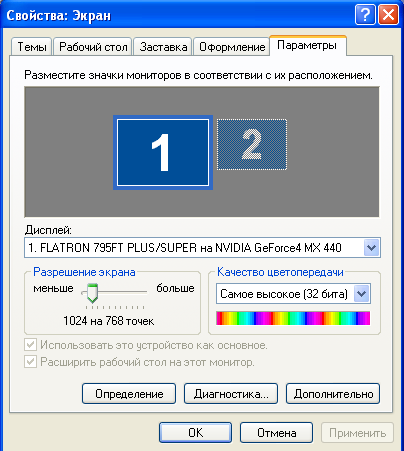Viewport: 404px width, 451px height.
Task: Click the FLATRON 795FT display combo box
Action: pyautogui.click(x=202, y=248)
